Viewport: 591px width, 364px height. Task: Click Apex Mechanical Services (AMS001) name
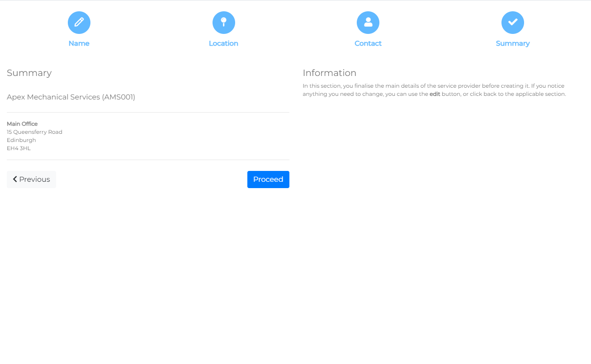tap(71, 97)
